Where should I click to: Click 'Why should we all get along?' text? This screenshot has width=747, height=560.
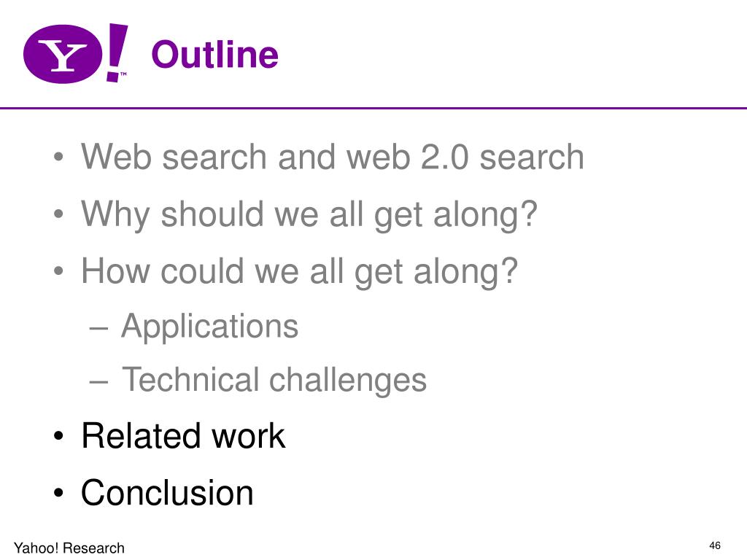tap(309, 214)
